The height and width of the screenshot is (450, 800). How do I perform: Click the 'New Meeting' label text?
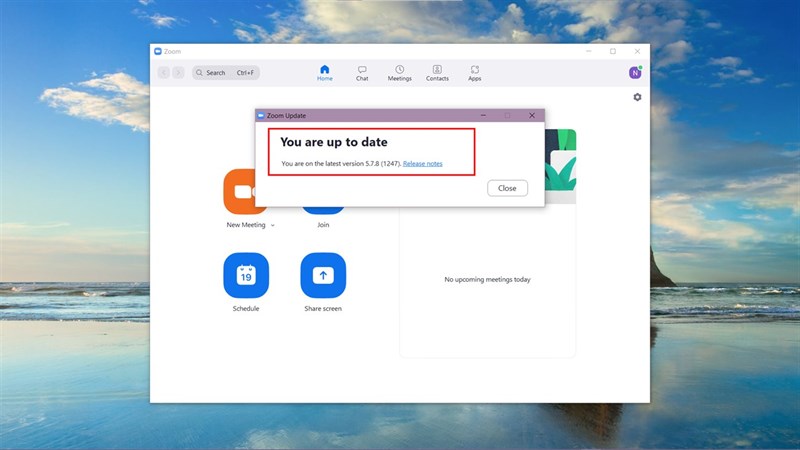(246, 224)
